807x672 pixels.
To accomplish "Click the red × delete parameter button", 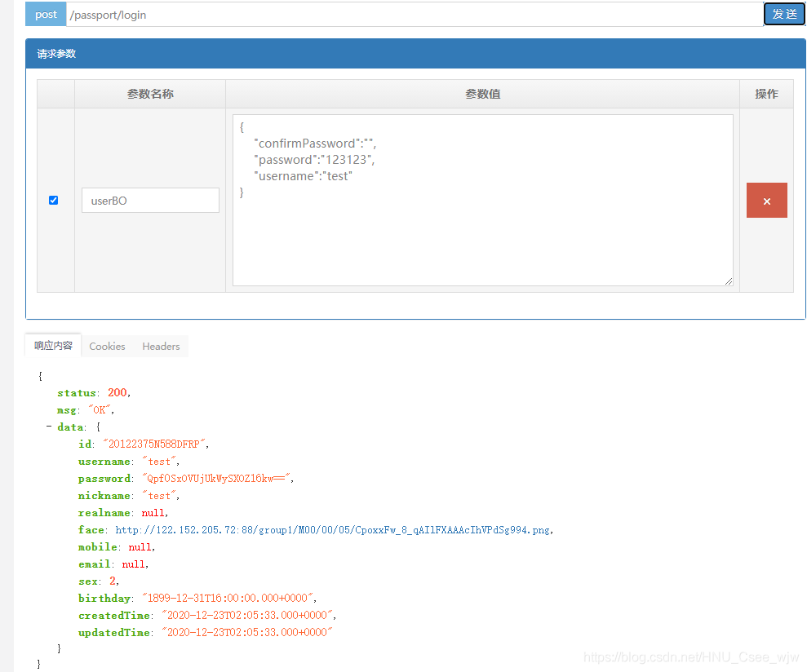I will pyautogui.click(x=766, y=201).
